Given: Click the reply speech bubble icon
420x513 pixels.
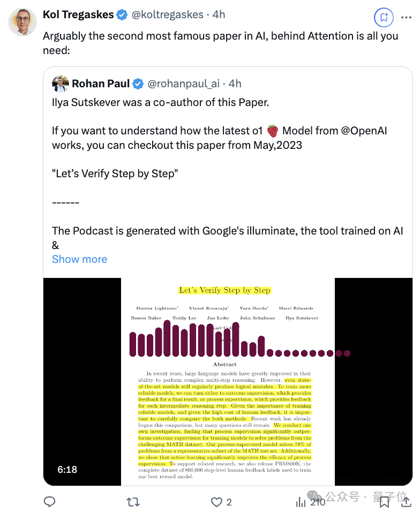Looking at the screenshot, I should pos(50,502).
